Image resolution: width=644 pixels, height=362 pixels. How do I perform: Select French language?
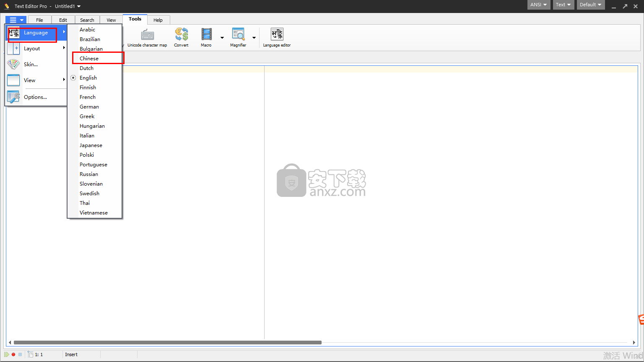pos(95,97)
